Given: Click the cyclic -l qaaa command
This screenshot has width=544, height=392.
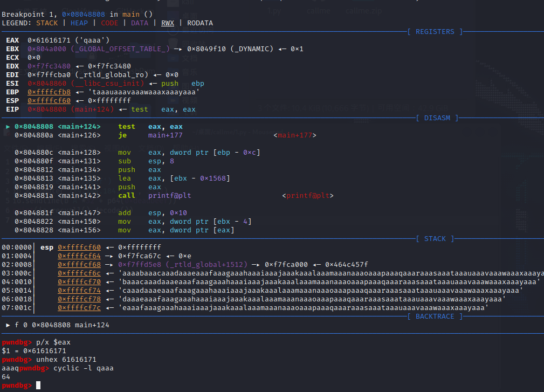Looking at the screenshot, I should [x=83, y=368].
